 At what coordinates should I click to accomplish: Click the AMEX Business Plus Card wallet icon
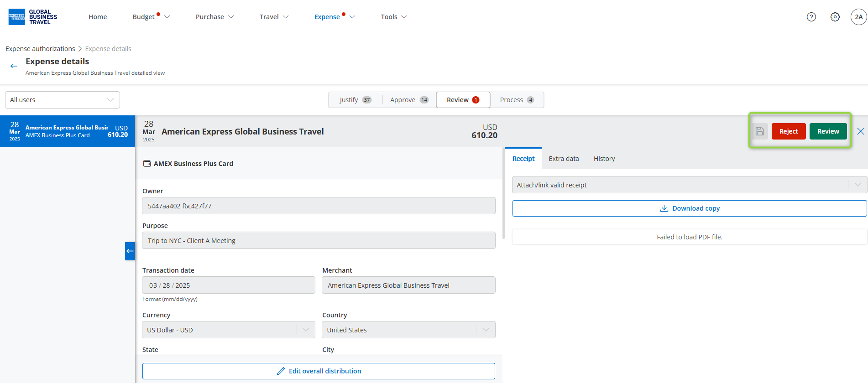click(x=147, y=163)
